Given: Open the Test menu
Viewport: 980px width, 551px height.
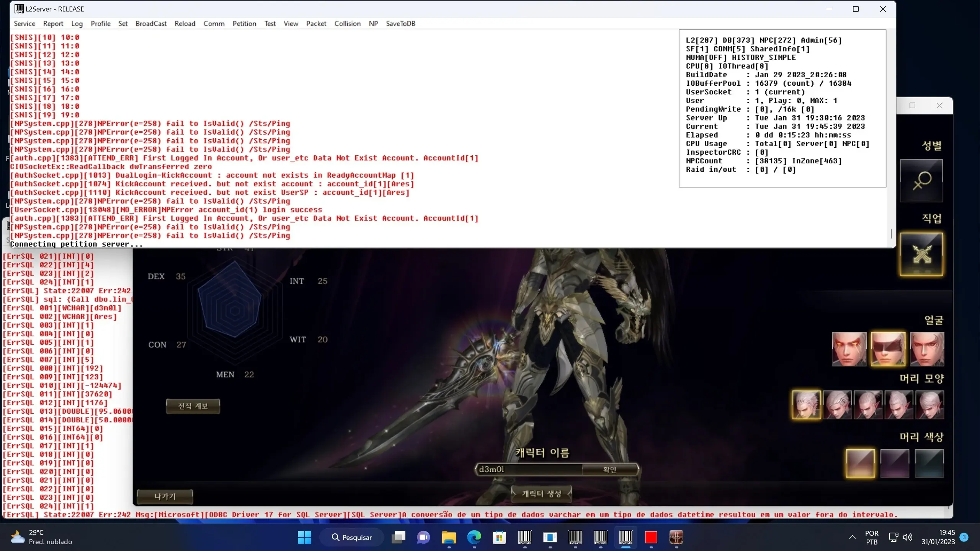Looking at the screenshot, I should click(x=270, y=24).
